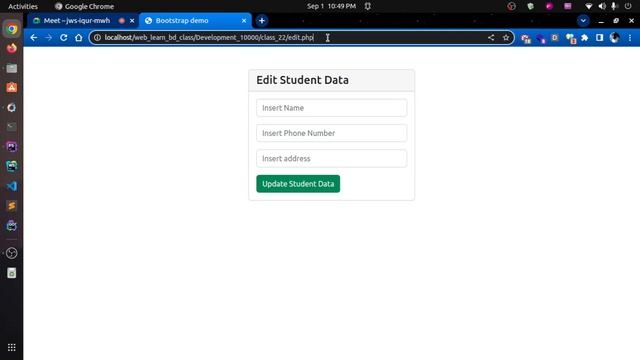
Task: Click the browser forward arrow
Action: [x=49, y=38]
